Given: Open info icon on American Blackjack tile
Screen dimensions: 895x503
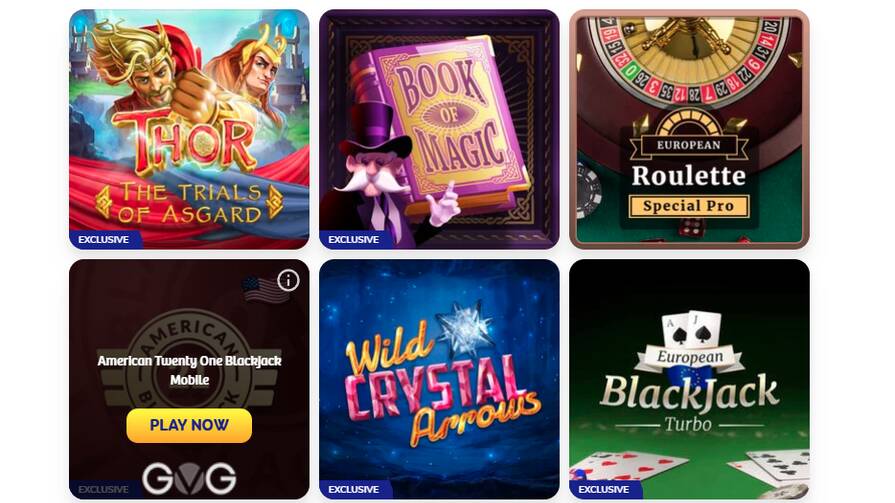Looking at the screenshot, I should [288, 280].
